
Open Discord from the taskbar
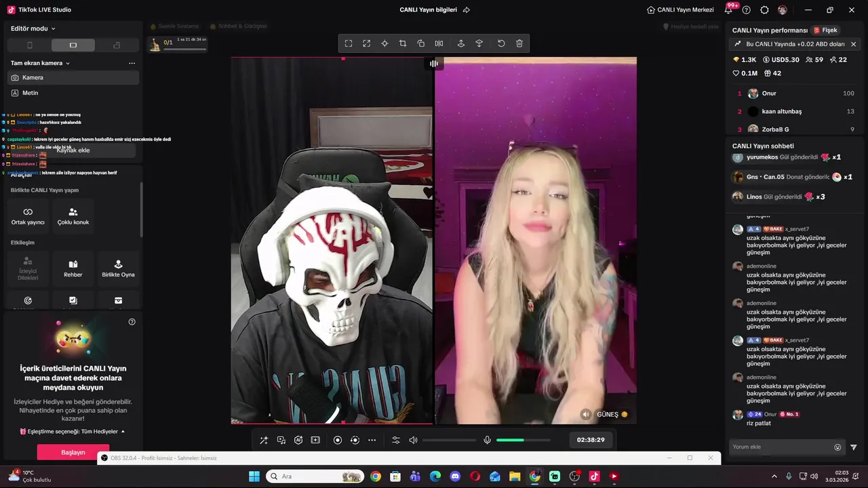click(455, 476)
